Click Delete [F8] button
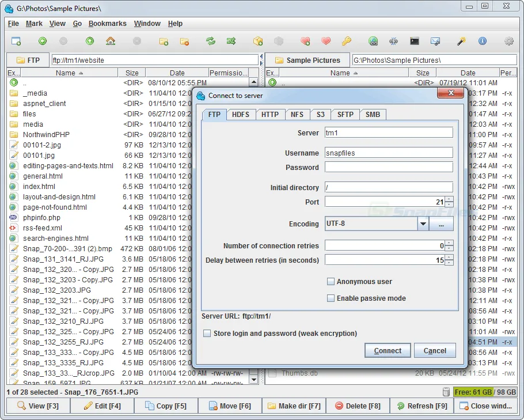This screenshot has height=420, width=524. (358, 406)
